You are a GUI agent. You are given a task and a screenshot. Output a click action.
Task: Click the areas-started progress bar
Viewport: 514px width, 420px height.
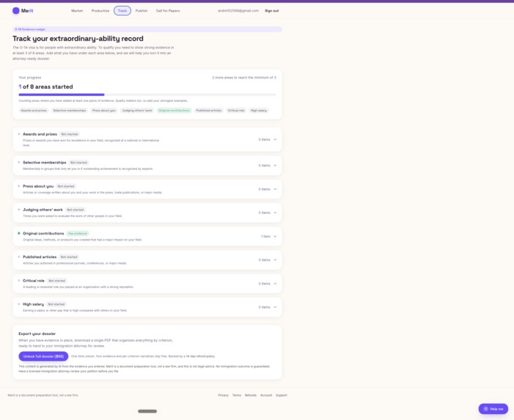point(147,95)
